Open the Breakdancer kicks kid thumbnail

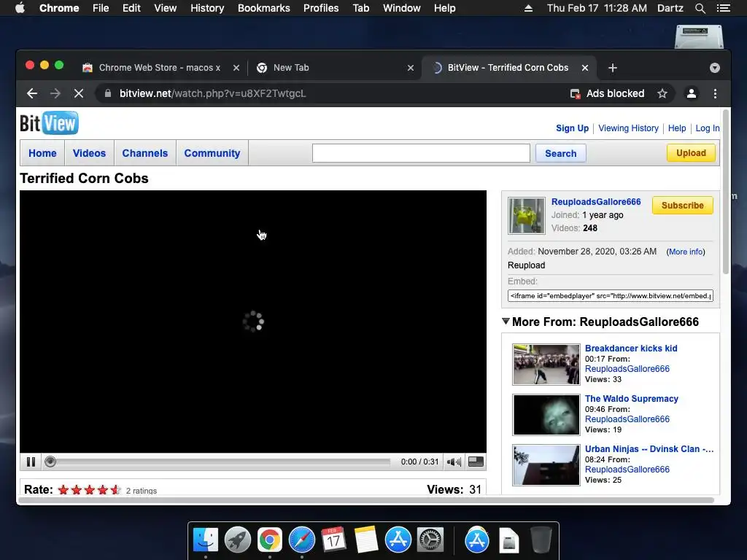coord(546,365)
